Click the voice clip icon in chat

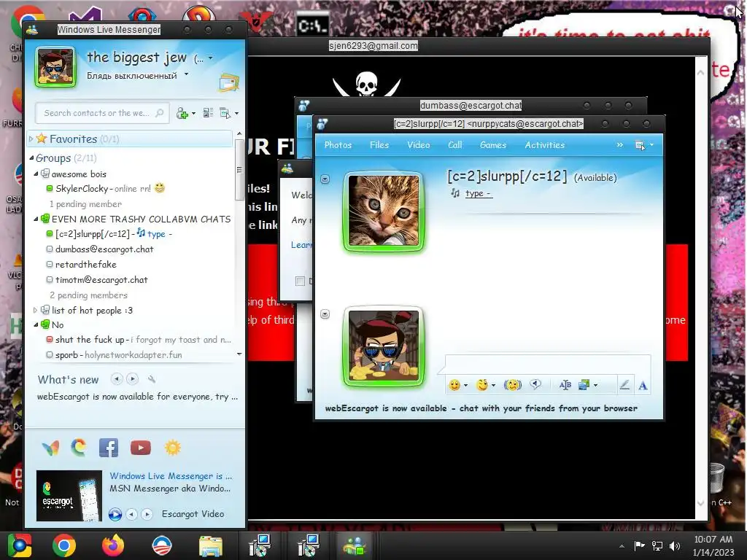pyautogui.click(x=535, y=384)
